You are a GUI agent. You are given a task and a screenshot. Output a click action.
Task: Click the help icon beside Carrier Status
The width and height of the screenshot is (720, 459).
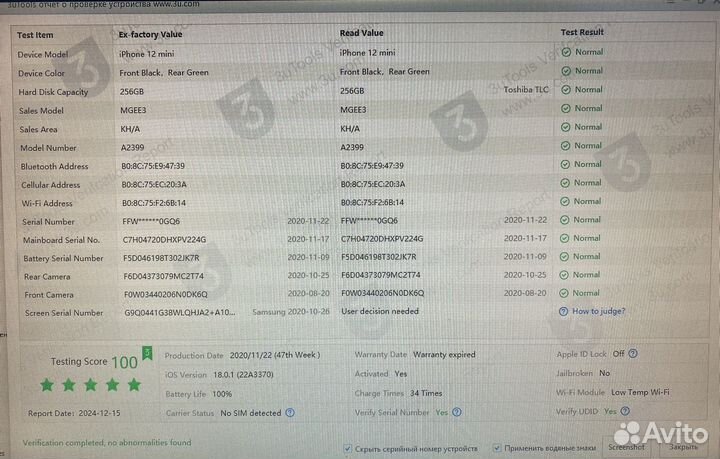pos(289,411)
